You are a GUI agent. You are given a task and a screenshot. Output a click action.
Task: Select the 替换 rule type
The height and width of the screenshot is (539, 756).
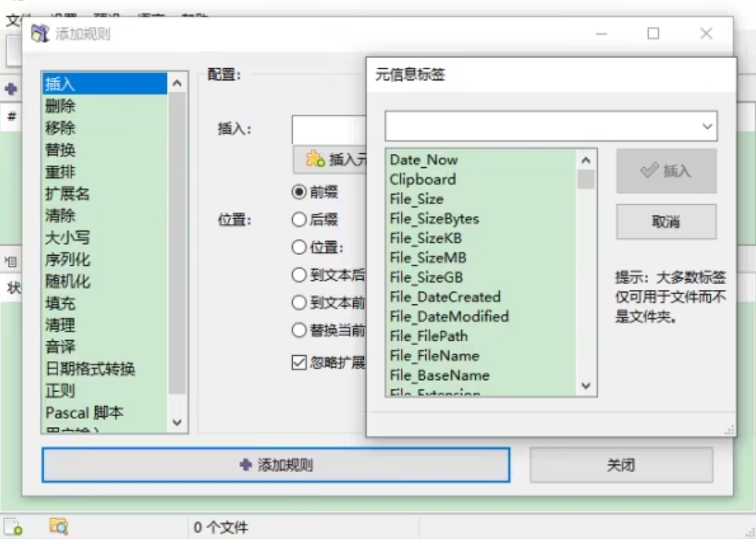60,150
